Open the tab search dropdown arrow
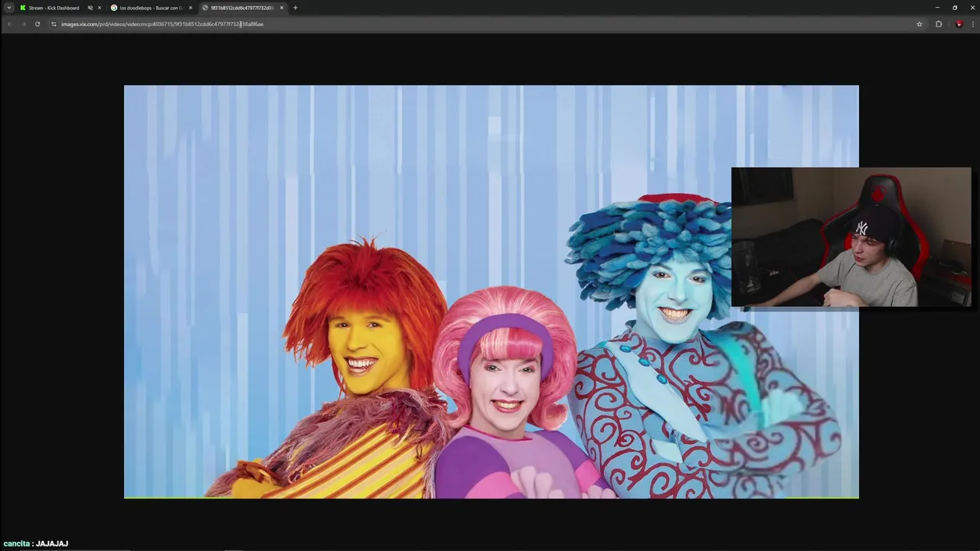The width and height of the screenshot is (980, 551). pyautogui.click(x=8, y=8)
